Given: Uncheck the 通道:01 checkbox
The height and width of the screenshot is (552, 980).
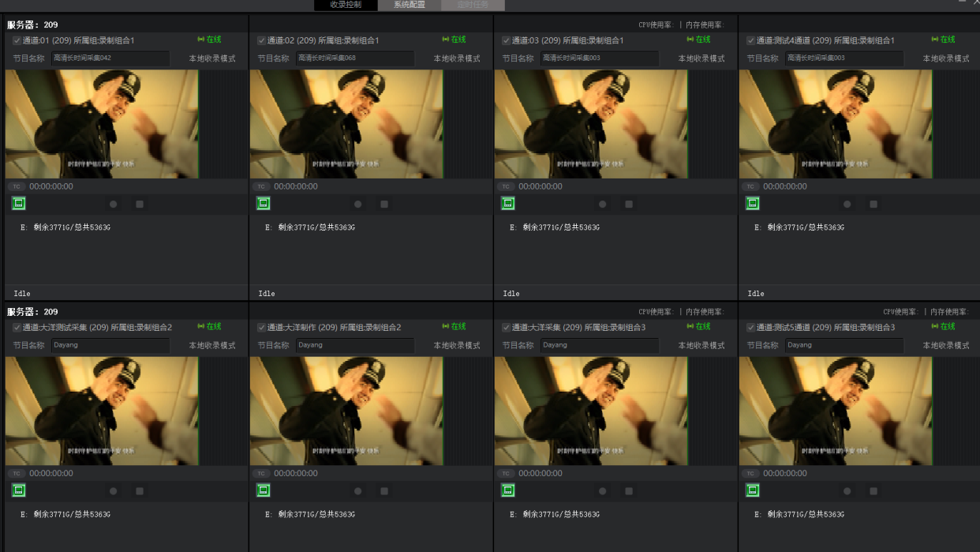Looking at the screenshot, I should [17, 40].
